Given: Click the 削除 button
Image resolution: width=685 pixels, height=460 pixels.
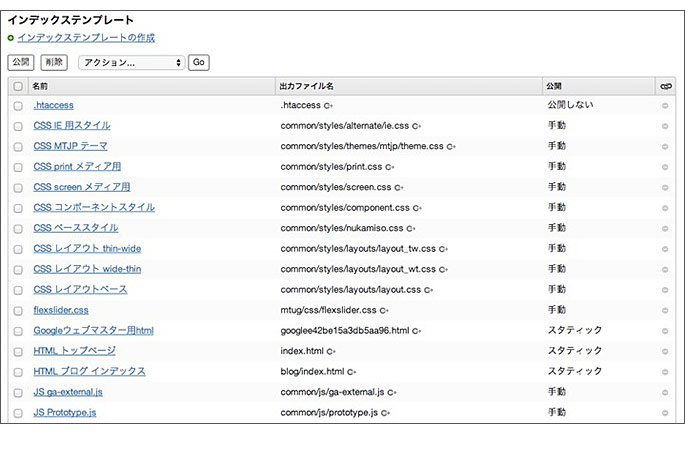Looking at the screenshot, I should 54,62.
